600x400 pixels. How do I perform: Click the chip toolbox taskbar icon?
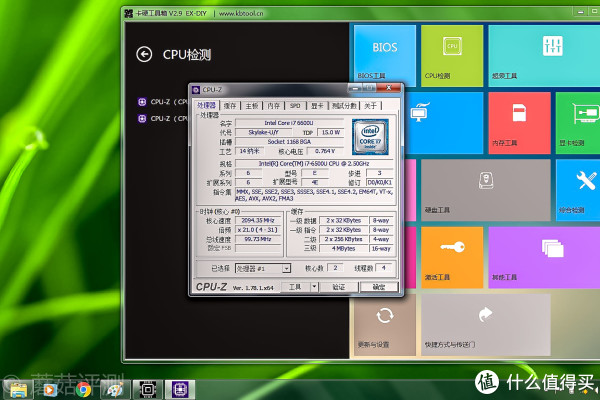(147, 390)
